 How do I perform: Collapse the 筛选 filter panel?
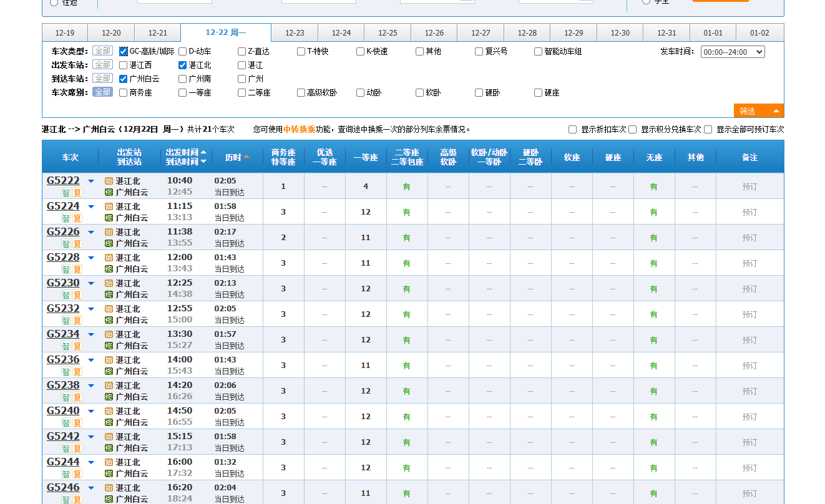(758, 111)
